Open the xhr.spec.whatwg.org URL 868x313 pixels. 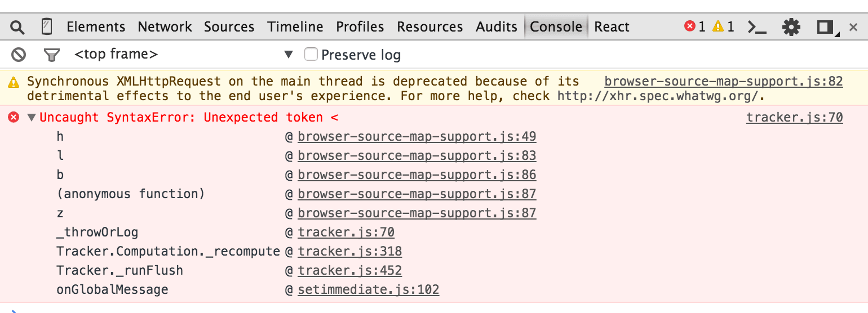660,96
